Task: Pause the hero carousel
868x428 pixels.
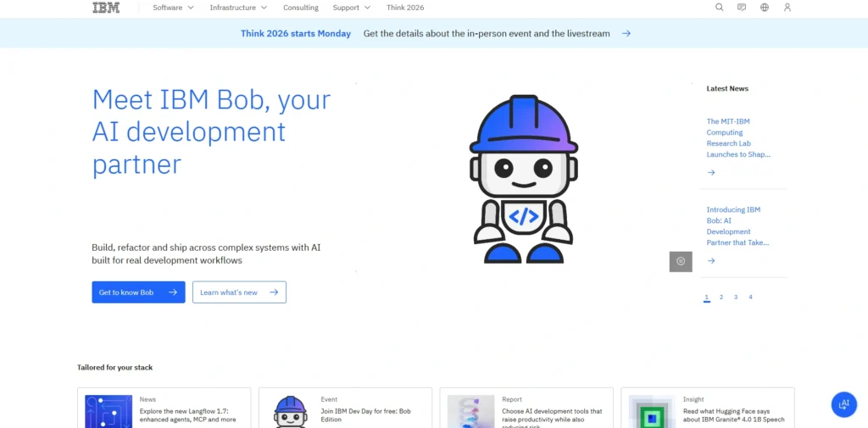Action: pyautogui.click(x=681, y=261)
